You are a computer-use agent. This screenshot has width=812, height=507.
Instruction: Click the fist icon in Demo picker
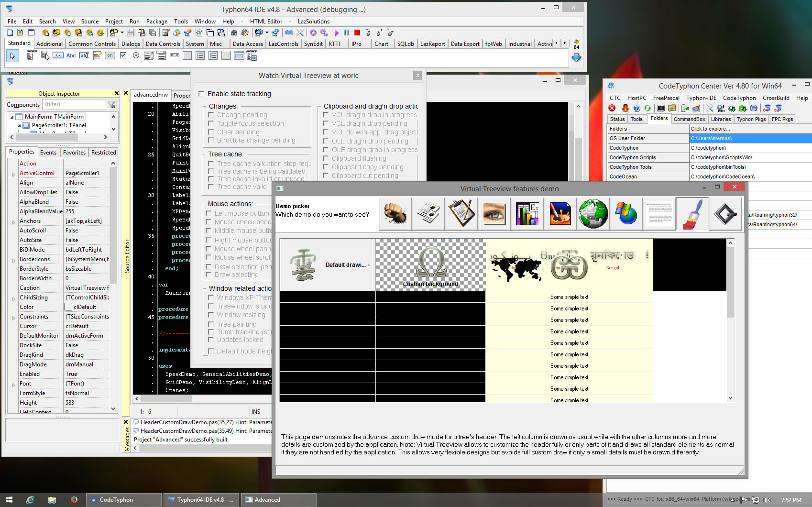click(395, 214)
